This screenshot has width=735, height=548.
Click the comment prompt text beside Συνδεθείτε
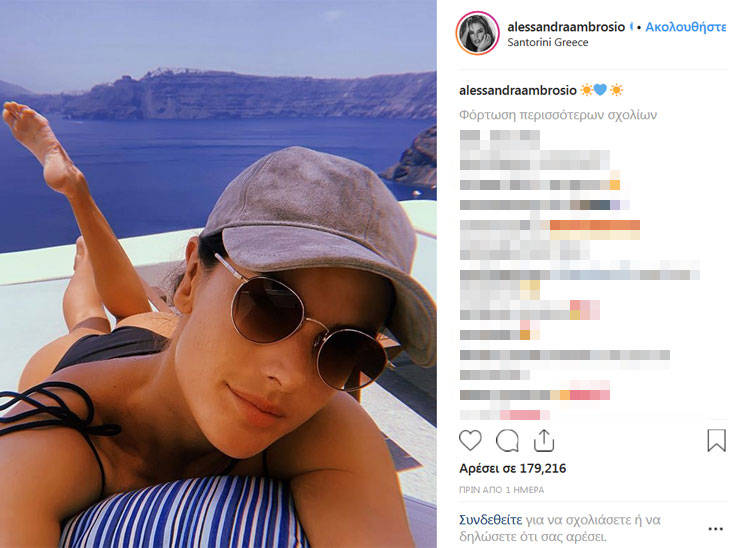(560, 528)
